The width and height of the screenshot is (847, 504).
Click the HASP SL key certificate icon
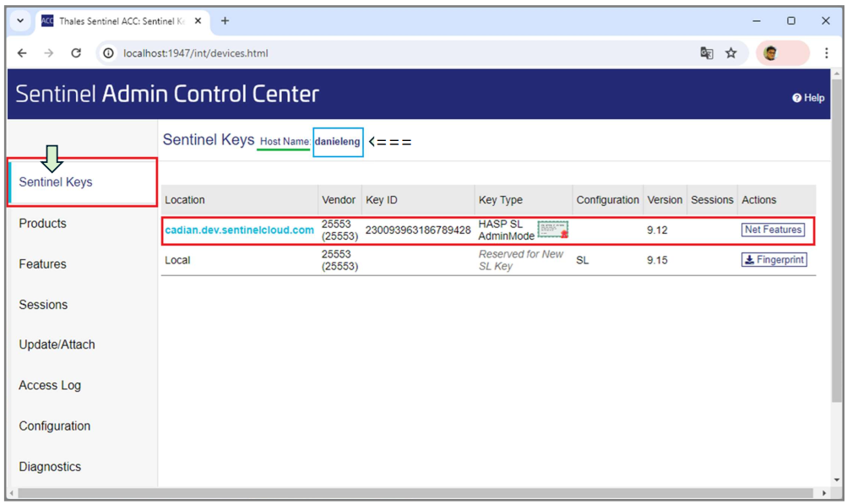point(552,230)
